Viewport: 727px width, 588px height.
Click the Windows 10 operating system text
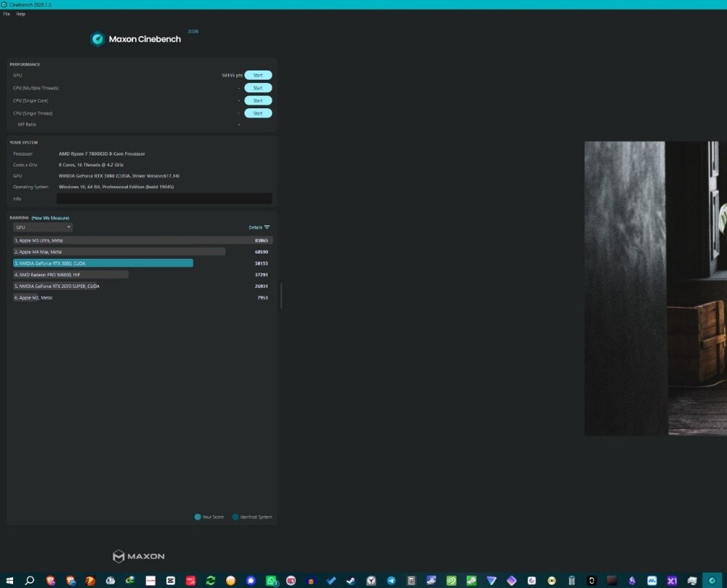point(116,188)
